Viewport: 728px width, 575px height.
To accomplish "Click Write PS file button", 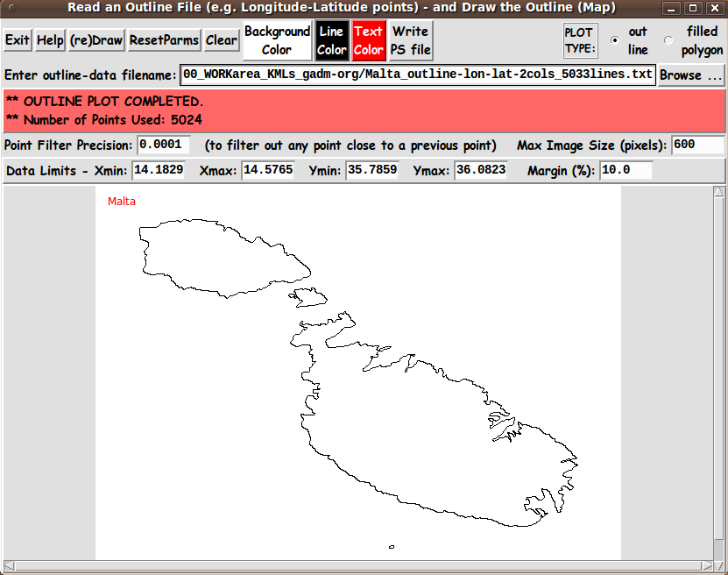I will pyautogui.click(x=410, y=40).
